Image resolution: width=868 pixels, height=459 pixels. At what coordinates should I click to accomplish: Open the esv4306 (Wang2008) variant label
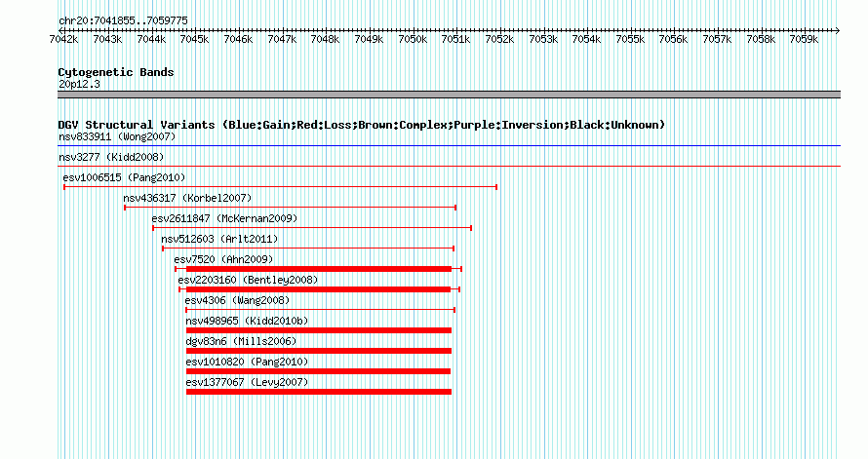(237, 300)
